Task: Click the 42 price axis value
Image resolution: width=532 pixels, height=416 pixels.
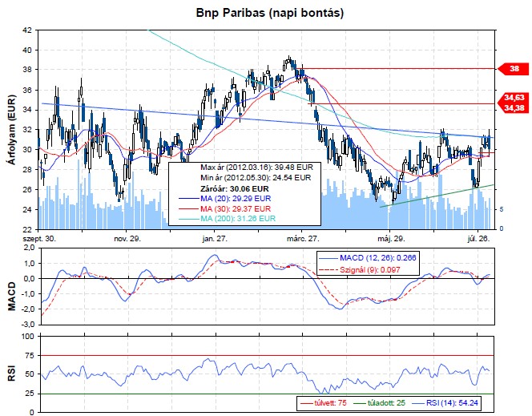Action: (x=28, y=30)
